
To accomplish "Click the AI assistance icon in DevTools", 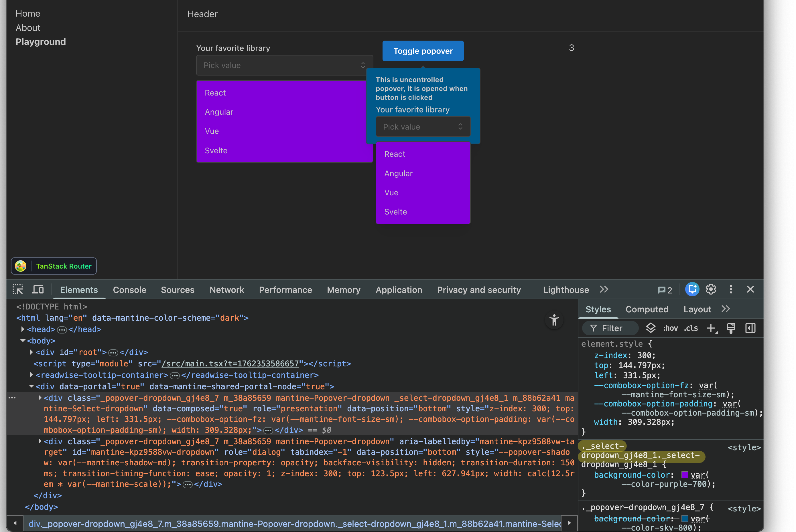I will [x=692, y=289].
